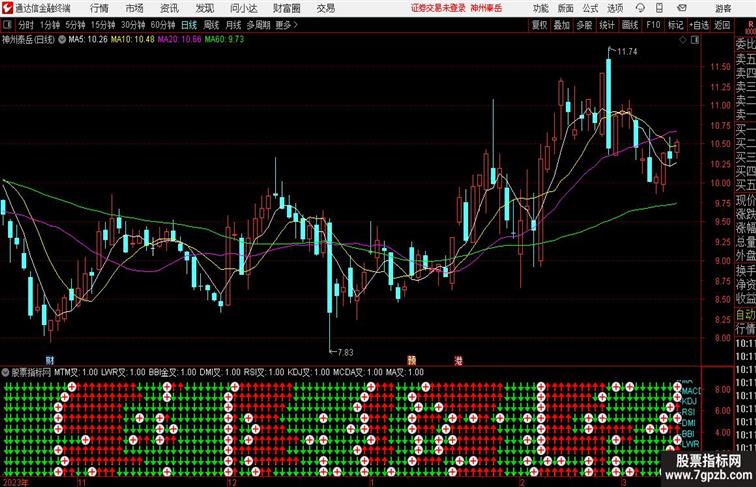Click the 神州泰岳(日线) chart title
756x487 pixels.
[28, 40]
